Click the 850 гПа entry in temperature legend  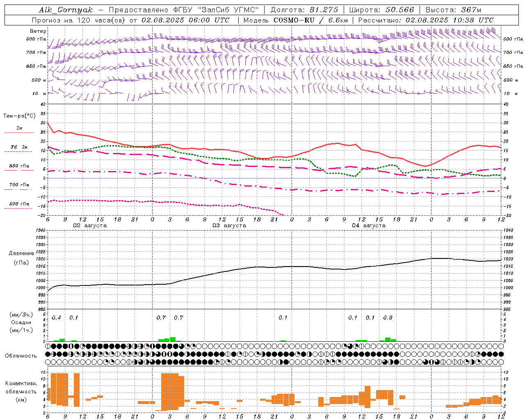tap(19, 168)
